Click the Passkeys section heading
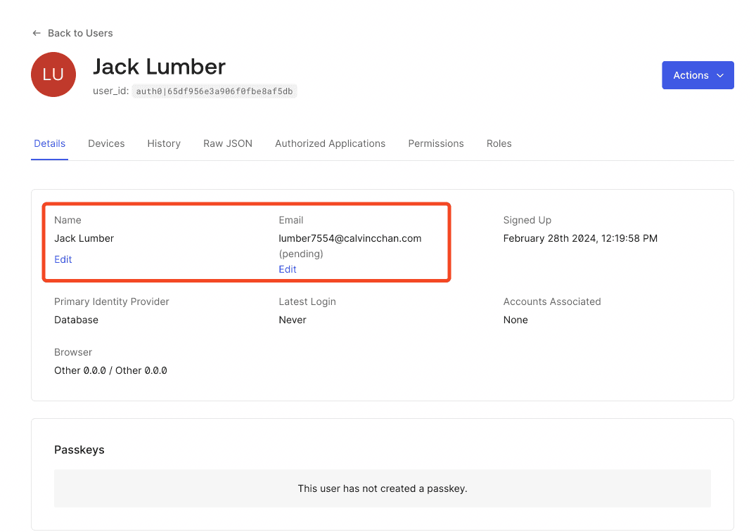 click(79, 450)
